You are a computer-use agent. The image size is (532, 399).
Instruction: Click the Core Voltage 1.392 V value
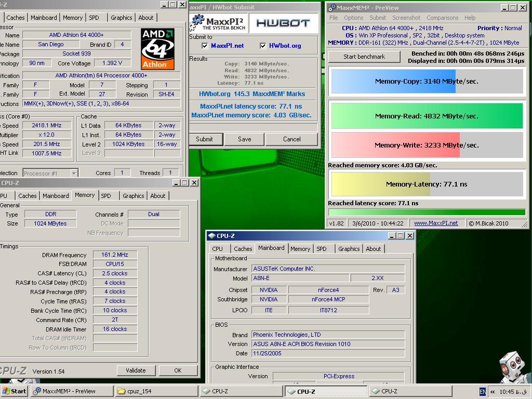click(112, 63)
